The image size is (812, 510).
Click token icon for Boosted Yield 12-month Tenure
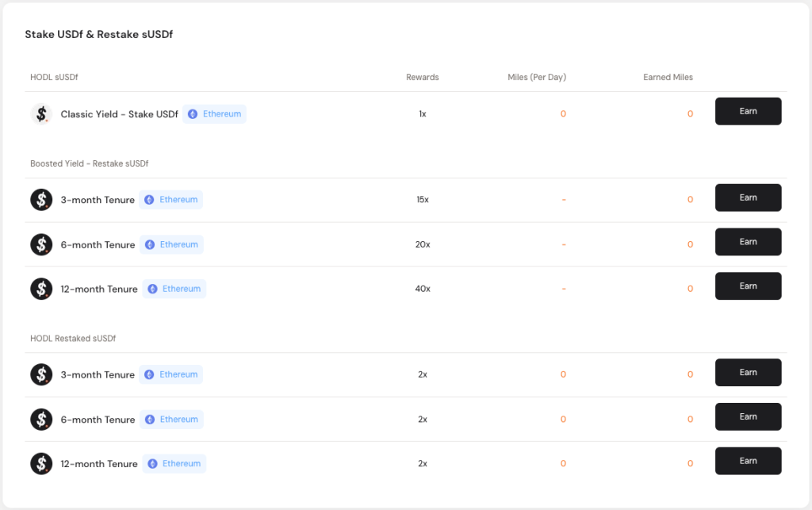click(x=41, y=289)
